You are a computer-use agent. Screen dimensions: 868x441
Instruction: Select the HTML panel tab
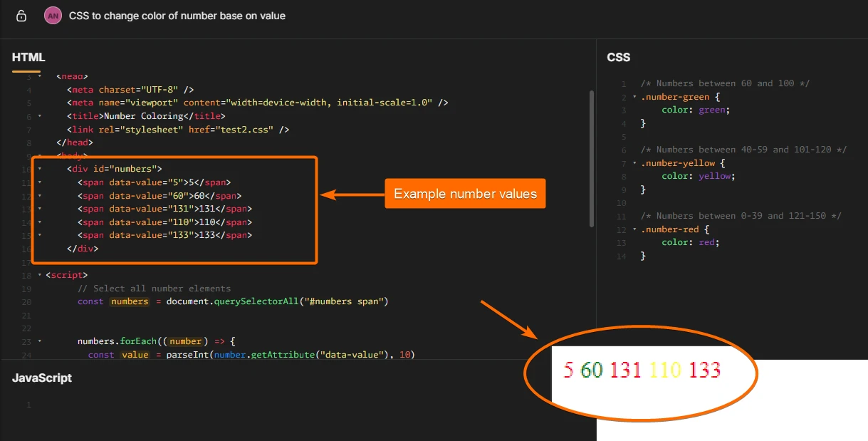[28, 57]
